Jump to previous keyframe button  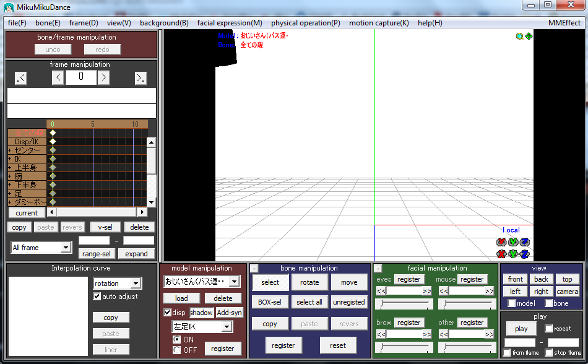[x=21, y=78]
